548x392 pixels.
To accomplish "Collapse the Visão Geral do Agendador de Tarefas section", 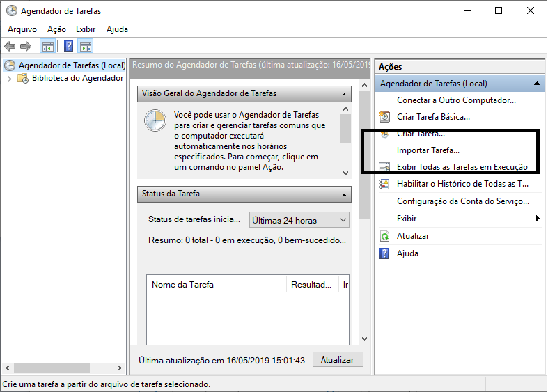I will pos(344,94).
